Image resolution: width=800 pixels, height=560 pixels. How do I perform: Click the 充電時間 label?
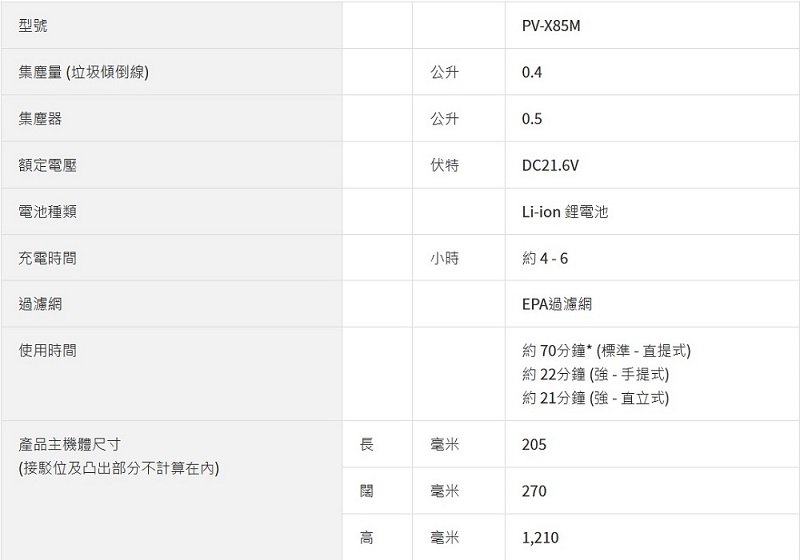click(x=47, y=258)
